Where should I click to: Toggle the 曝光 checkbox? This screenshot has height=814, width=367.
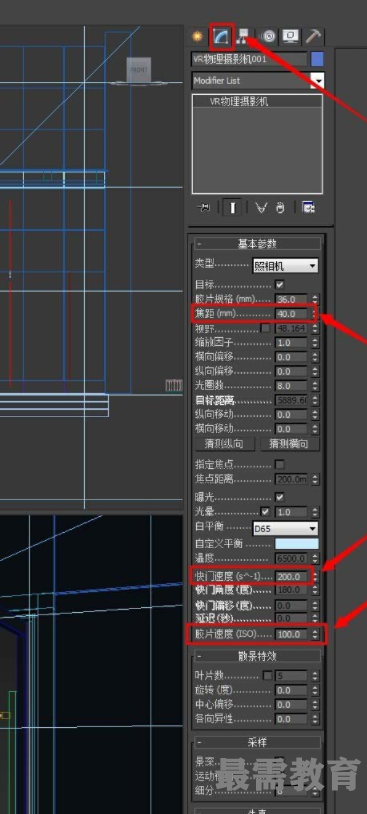coord(280,497)
